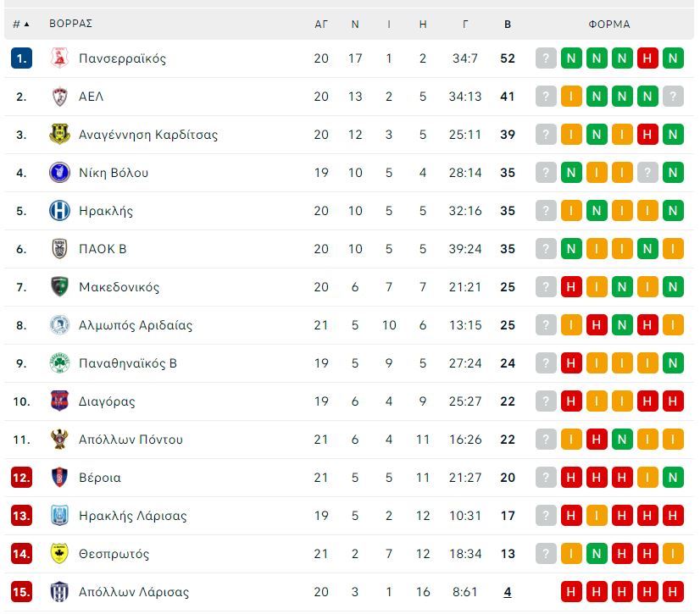Click the ΠΑΟΚ Β shield logo
Image resolution: width=700 pixels, height=614 pixels.
(x=59, y=249)
